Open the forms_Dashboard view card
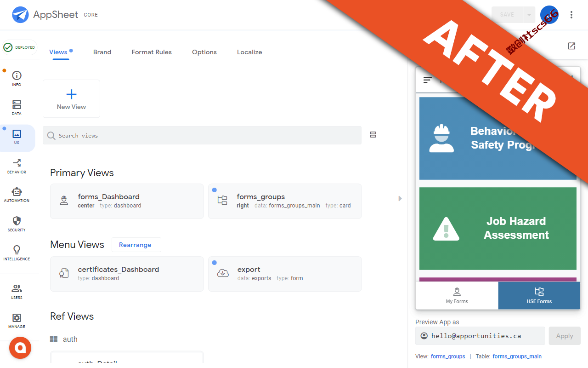This screenshot has height=368, width=588. pyautogui.click(x=127, y=201)
